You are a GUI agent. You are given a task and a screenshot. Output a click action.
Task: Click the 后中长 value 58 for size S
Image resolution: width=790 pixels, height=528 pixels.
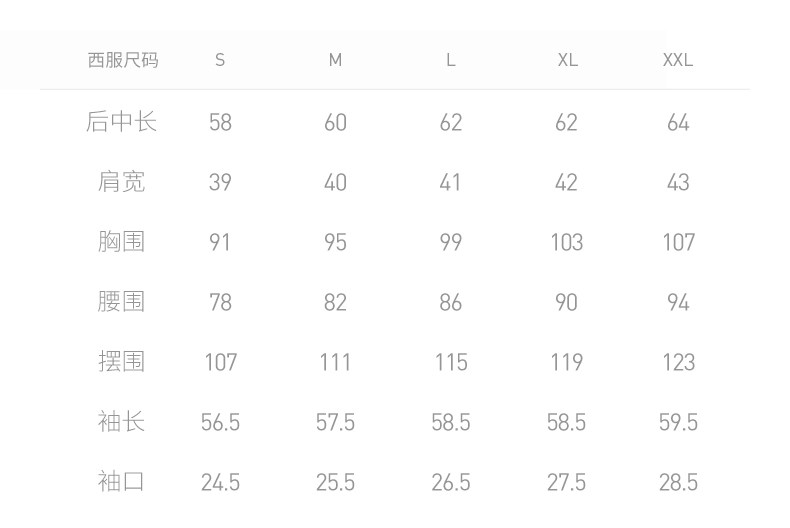tap(220, 123)
